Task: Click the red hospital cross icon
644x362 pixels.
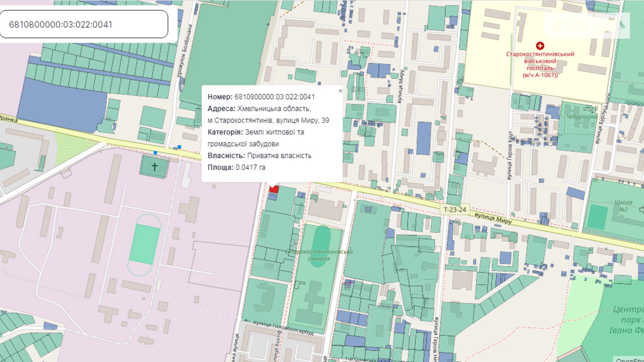Action: (x=540, y=46)
